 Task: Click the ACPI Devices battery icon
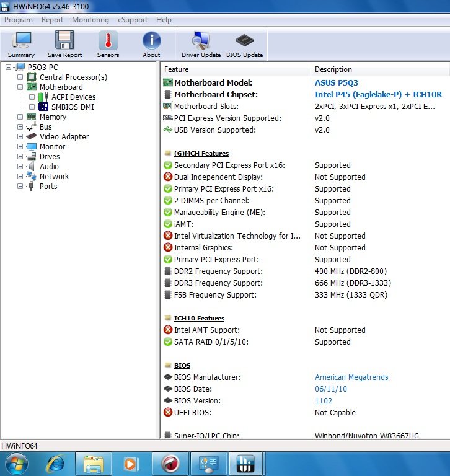43,97
